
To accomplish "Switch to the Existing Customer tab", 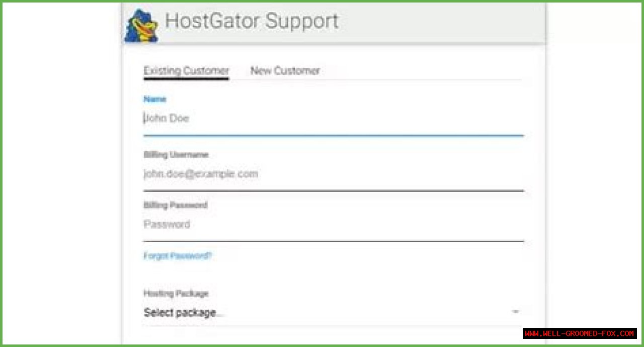I will coord(186,71).
